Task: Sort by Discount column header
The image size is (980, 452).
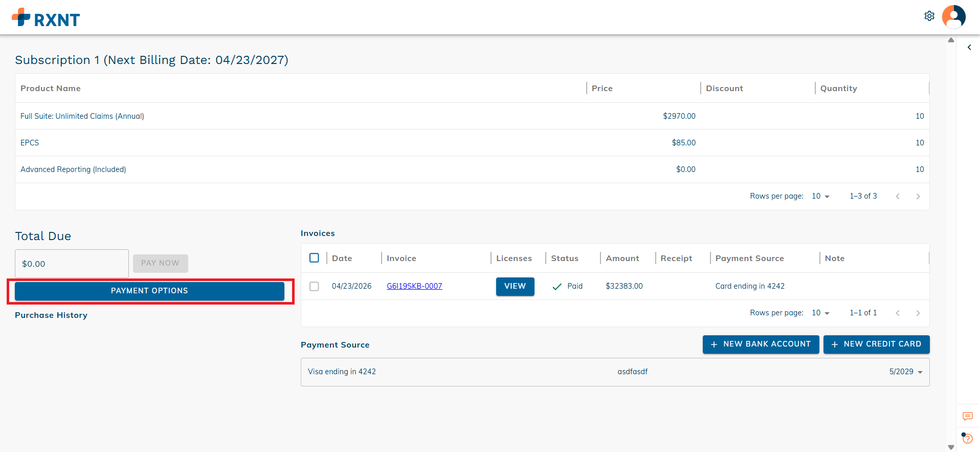Action: (x=724, y=89)
